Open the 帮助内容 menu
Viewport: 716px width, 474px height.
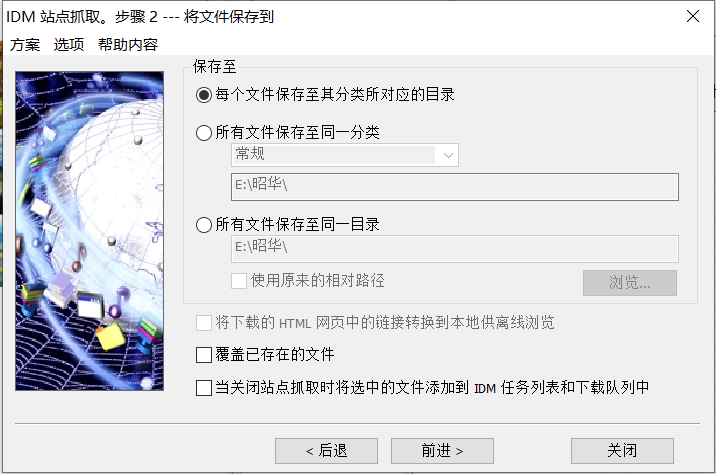[128, 45]
